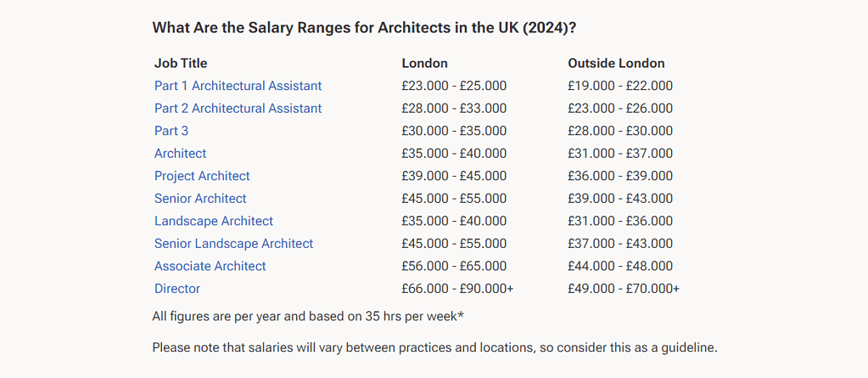Click the 35 hrs per week footnote

point(308,317)
